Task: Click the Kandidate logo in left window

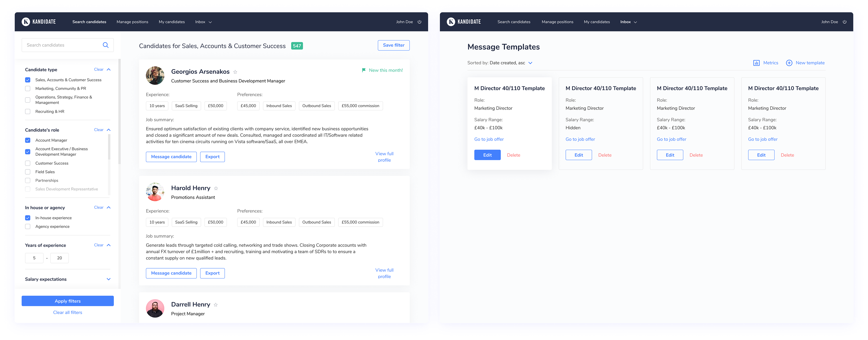Action: click(x=39, y=22)
